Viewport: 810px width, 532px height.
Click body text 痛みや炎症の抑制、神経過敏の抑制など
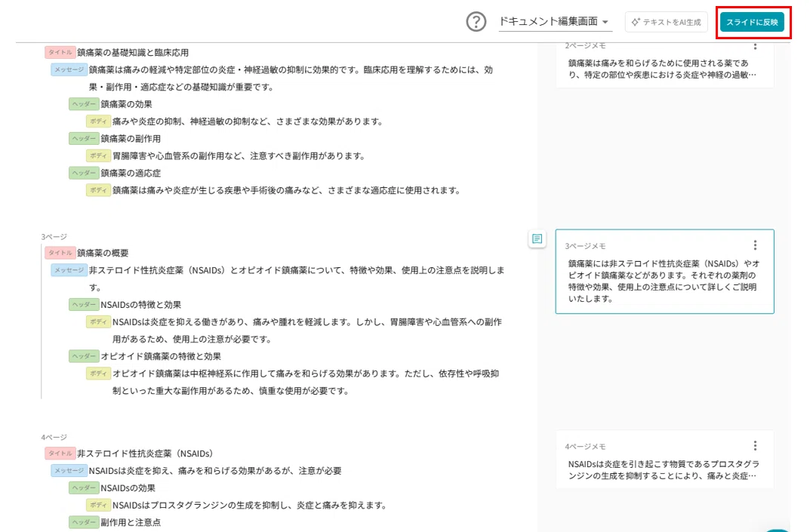tap(248, 121)
